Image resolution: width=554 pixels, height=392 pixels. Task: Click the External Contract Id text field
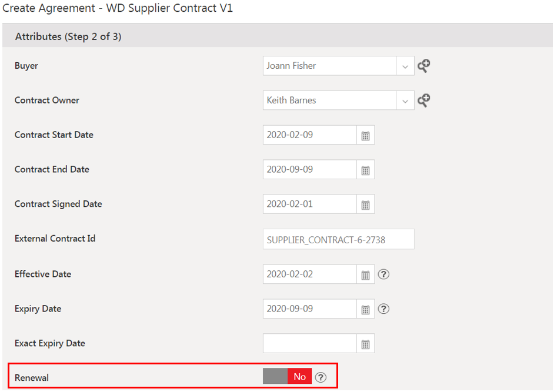[x=338, y=239]
